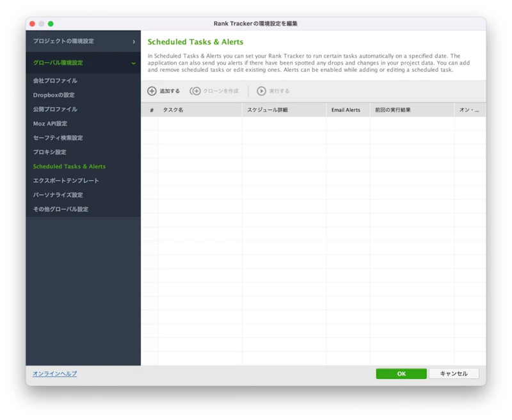Screen dimensions: 512x420
Task: Go to Moz API設定
Action: pyautogui.click(x=50, y=124)
